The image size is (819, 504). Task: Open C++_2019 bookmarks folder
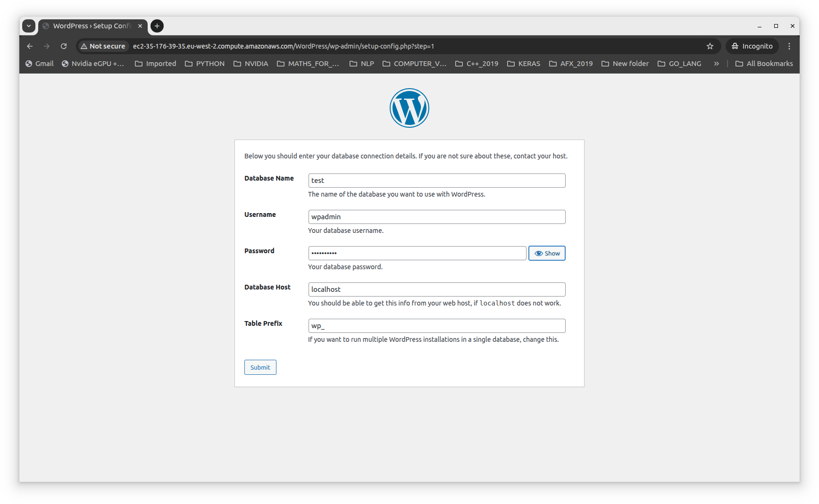[477, 64]
